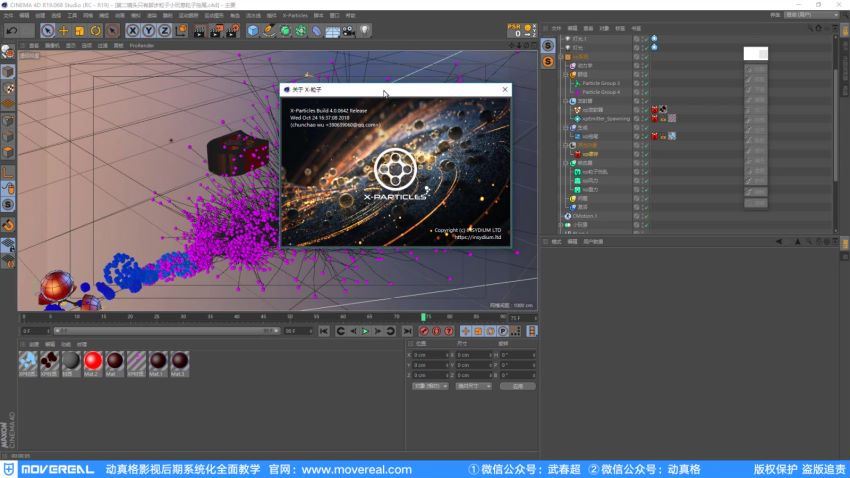The width and height of the screenshot is (850, 478).
Task: Click the timeline preview range slider
Action: click(x=166, y=331)
